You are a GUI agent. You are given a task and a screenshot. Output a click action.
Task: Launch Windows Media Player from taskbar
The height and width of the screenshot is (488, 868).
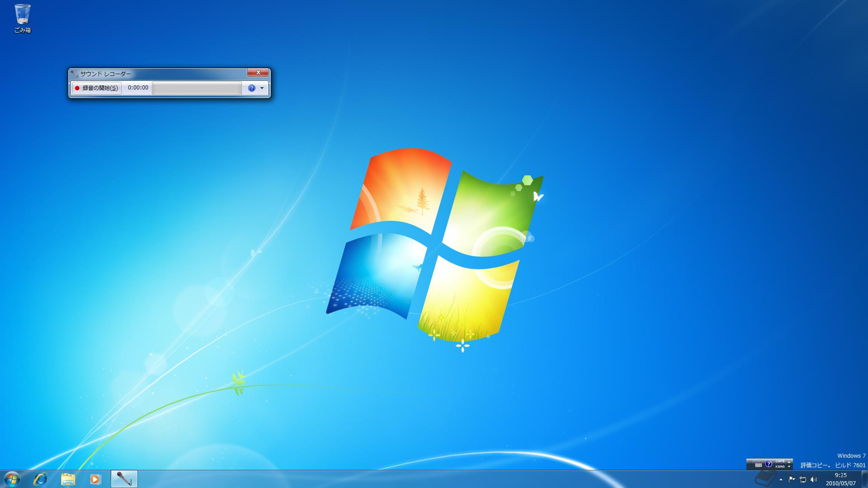pyautogui.click(x=95, y=479)
